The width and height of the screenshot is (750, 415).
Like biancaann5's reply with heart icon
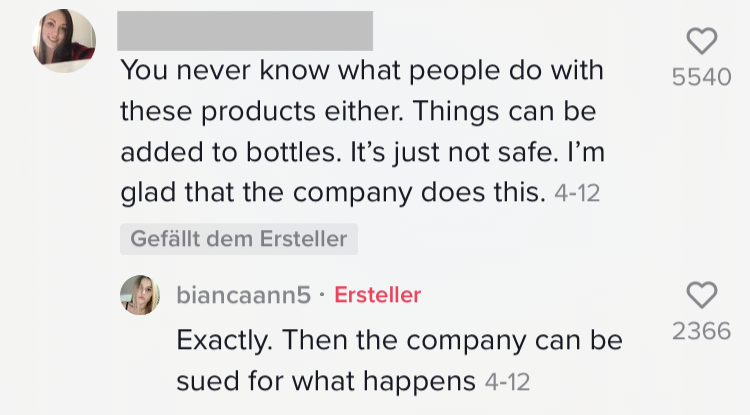[x=702, y=295]
